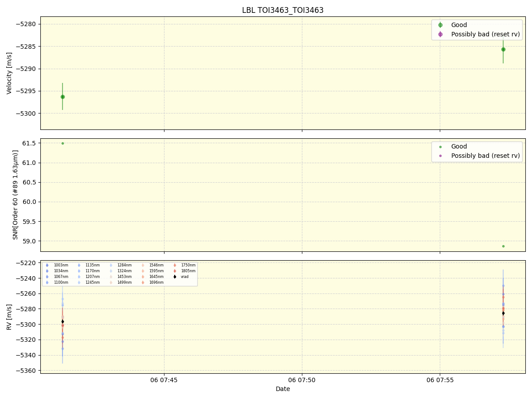532x399 pixels.
Task: Click the 1453nm legend marker
Action: click(111, 277)
